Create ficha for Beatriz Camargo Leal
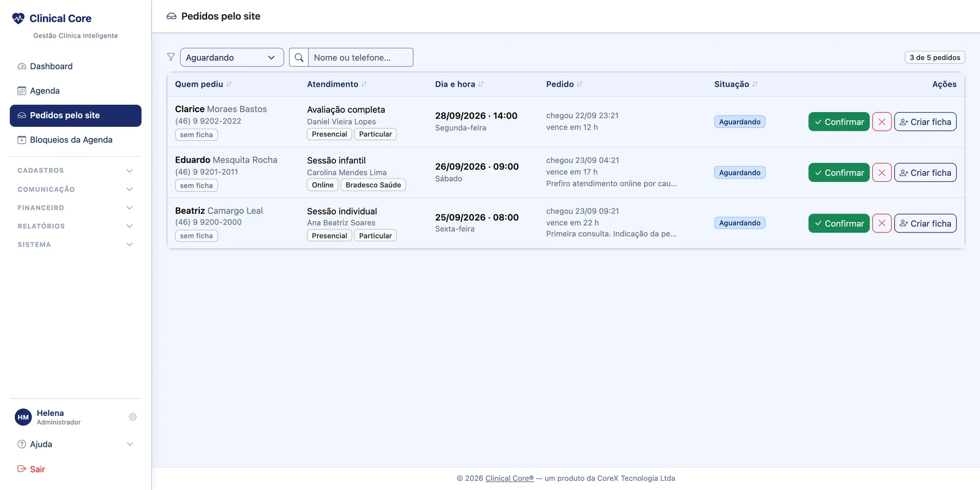The width and height of the screenshot is (980, 490). coord(925,223)
